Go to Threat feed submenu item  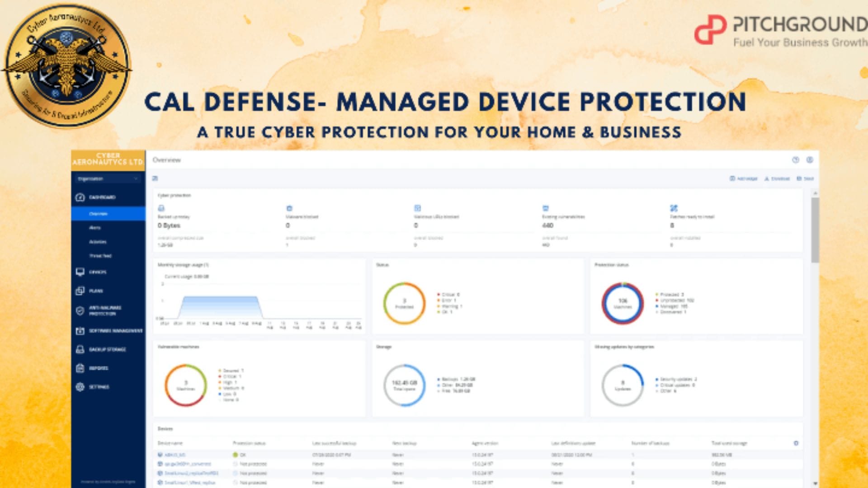coord(100,256)
